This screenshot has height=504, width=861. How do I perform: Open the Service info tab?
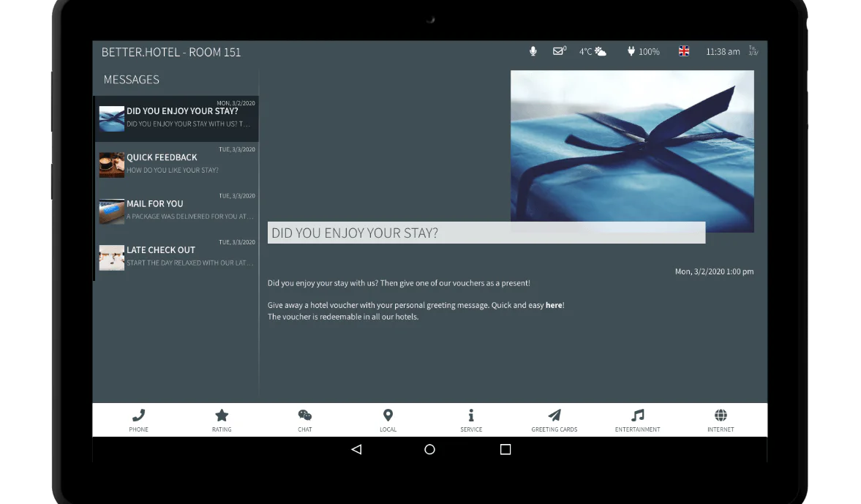(471, 420)
